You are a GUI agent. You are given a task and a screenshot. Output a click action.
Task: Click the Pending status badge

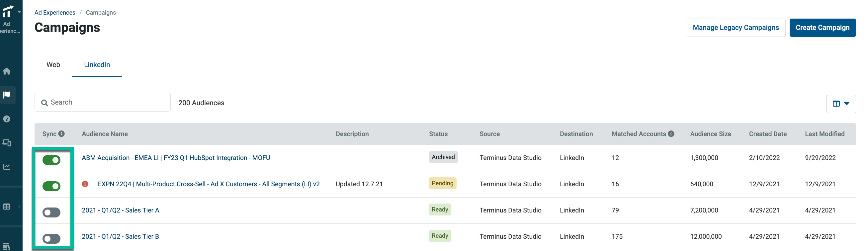coord(442,183)
